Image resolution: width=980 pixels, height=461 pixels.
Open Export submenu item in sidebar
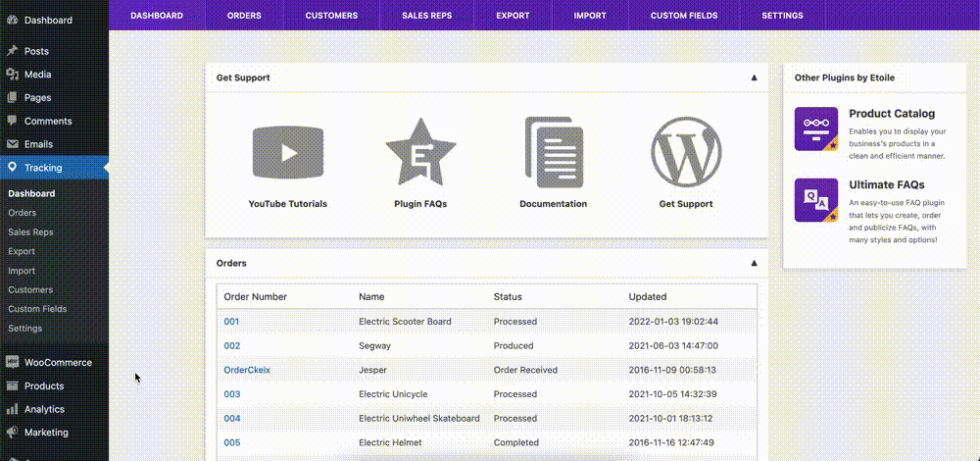pyautogui.click(x=22, y=251)
